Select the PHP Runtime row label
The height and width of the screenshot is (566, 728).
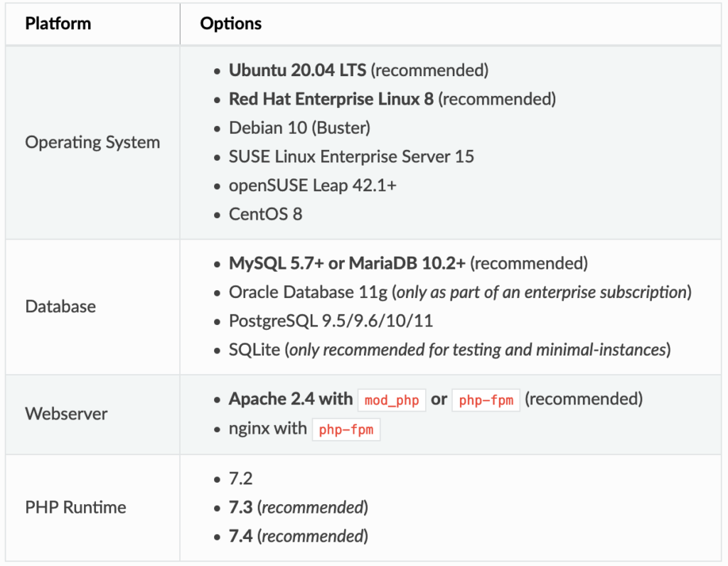[x=75, y=508]
